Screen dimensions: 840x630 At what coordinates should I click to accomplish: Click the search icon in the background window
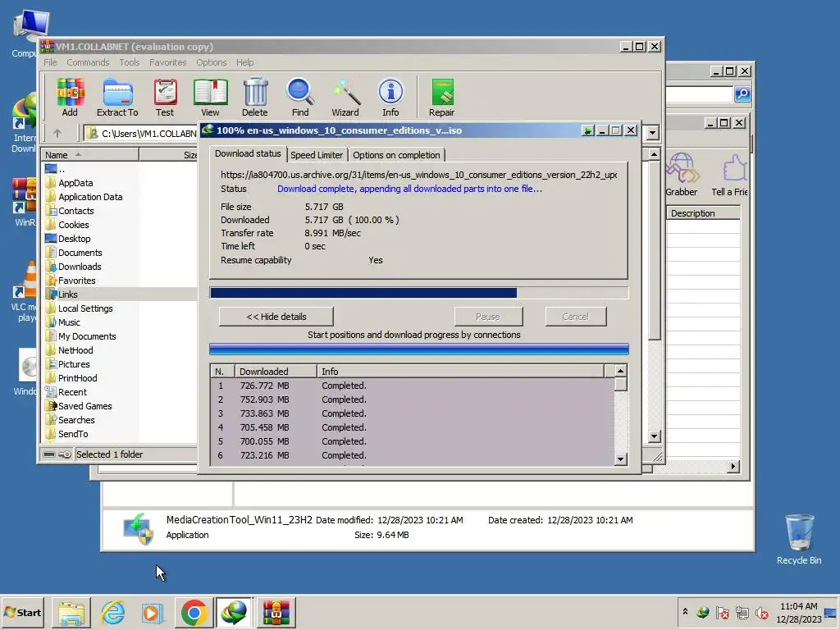tap(742, 94)
